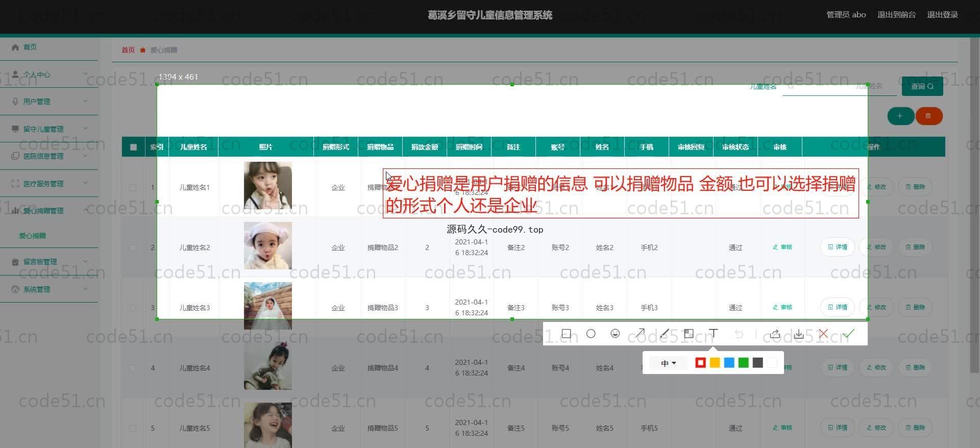Expand the 系统管理 sidebar menu
This screenshot has width=980, height=448.
pyautogui.click(x=49, y=289)
